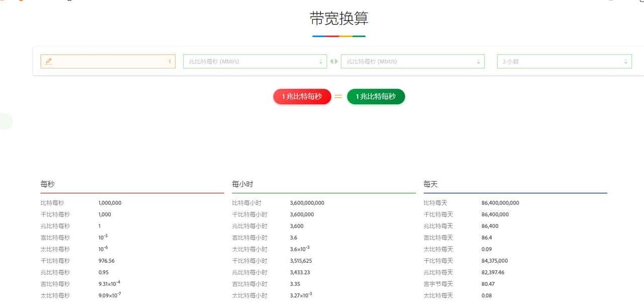Image resolution: width=644 pixels, height=302 pixels.
Task: Open the source unit dropdown 兆比特每秒 (Mbit/s)
Action: tap(254, 61)
